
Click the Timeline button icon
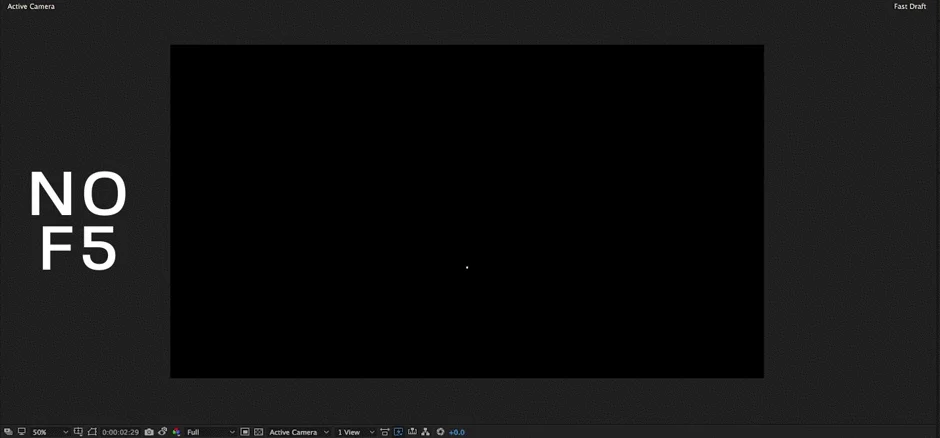tap(412, 431)
